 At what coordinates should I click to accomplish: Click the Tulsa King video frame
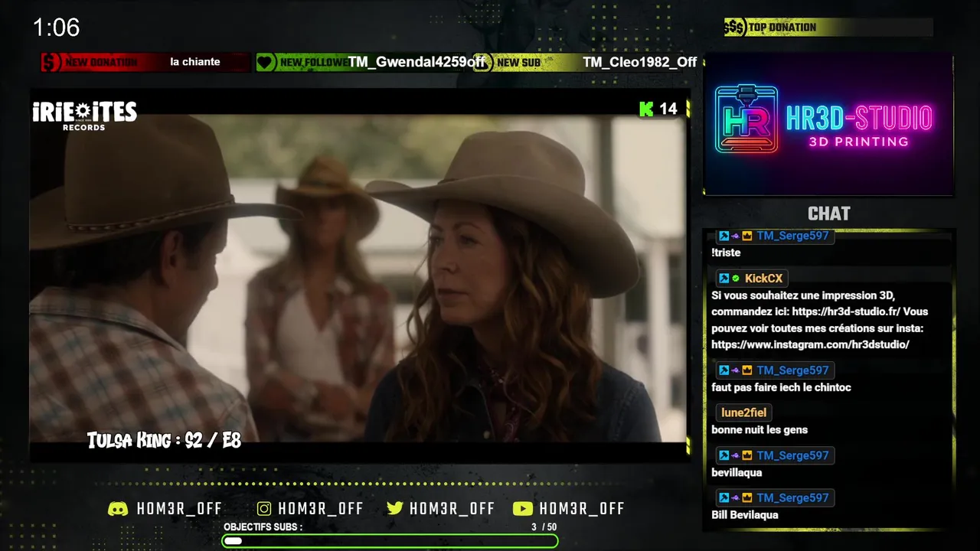pos(358,278)
